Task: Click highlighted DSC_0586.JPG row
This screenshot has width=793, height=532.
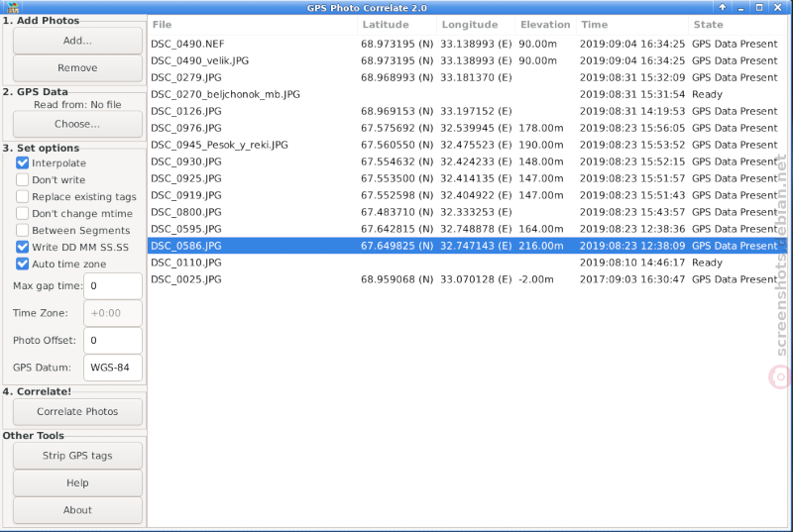Action: point(467,246)
